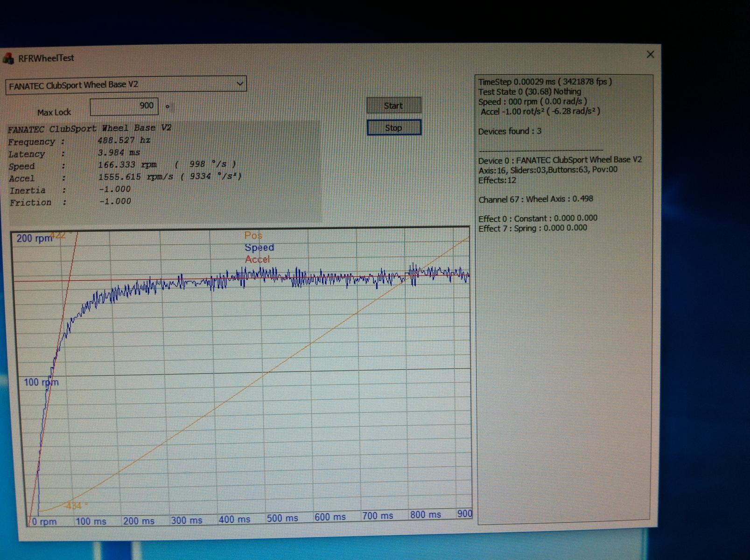Click the 100 rpm axis label
750x560 pixels.
coord(41,383)
